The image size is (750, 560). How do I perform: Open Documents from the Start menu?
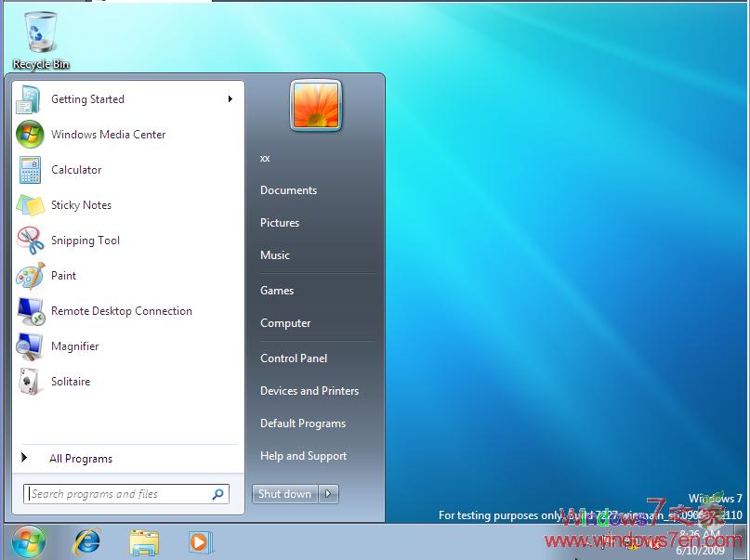click(288, 189)
